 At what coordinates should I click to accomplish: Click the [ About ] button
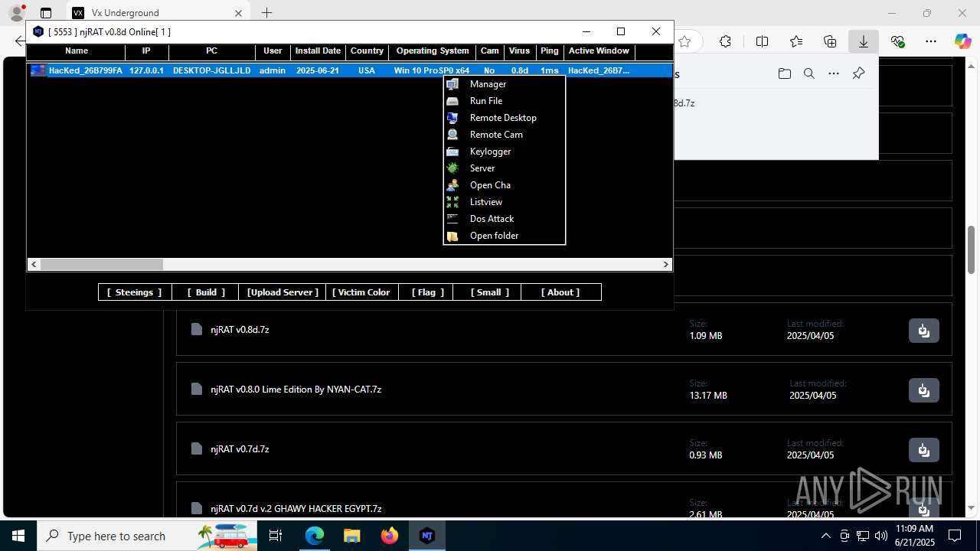(x=560, y=292)
